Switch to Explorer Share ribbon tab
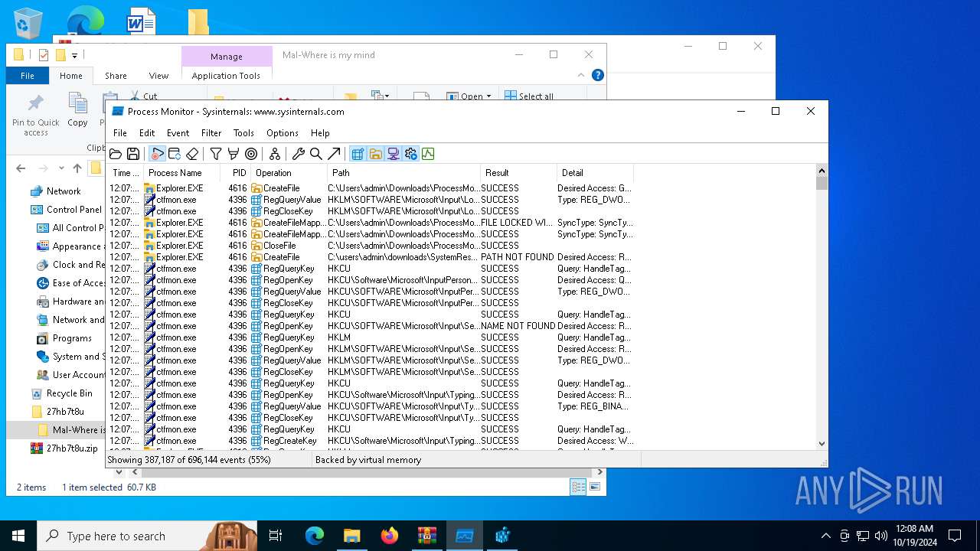The width and height of the screenshot is (980, 551). (x=116, y=76)
